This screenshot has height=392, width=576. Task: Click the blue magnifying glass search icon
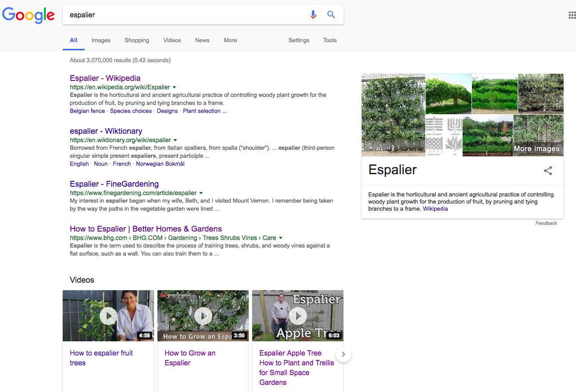click(x=331, y=15)
